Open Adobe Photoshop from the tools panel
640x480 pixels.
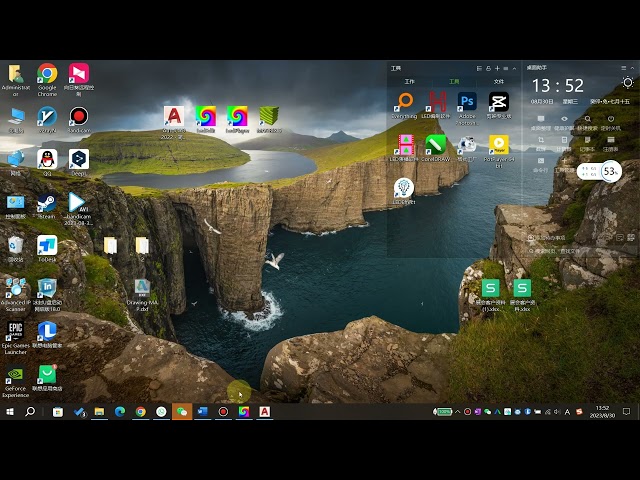(467, 102)
